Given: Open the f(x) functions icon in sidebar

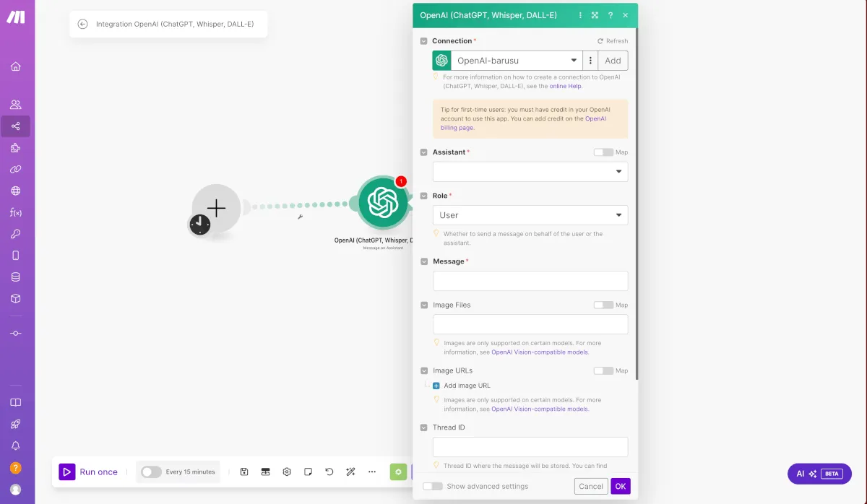Looking at the screenshot, I should point(16,212).
